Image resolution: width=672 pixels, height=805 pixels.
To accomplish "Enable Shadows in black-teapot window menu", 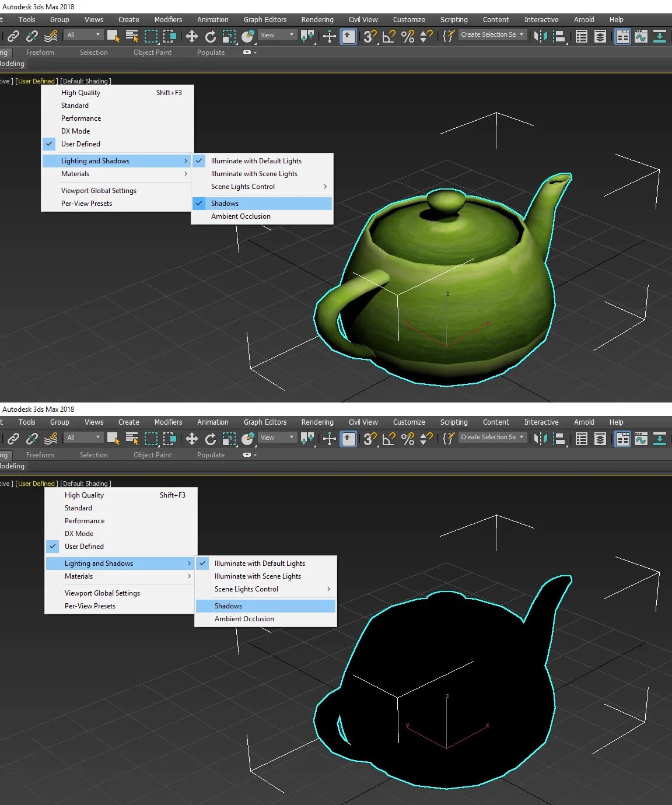I will tap(266, 606).
